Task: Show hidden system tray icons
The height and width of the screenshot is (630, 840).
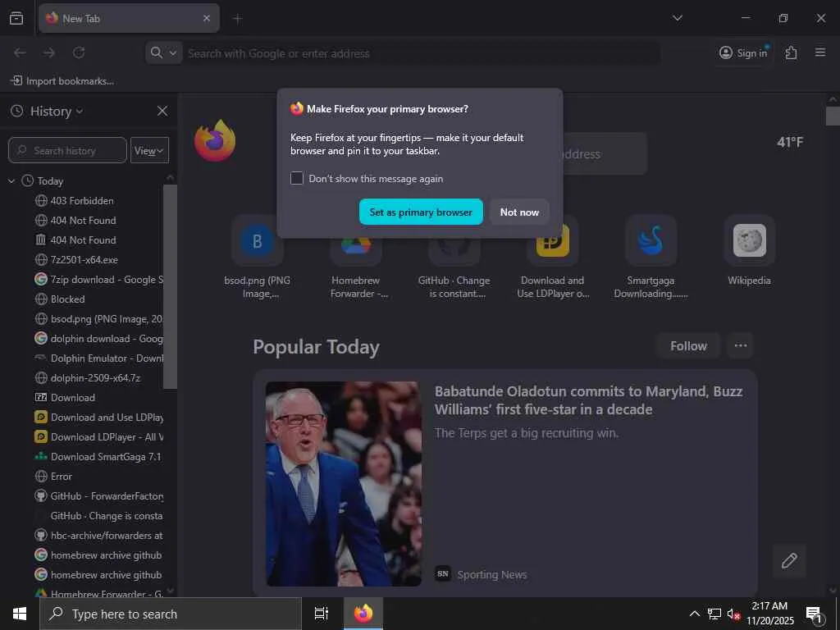Action: click(x=694, y=614)
